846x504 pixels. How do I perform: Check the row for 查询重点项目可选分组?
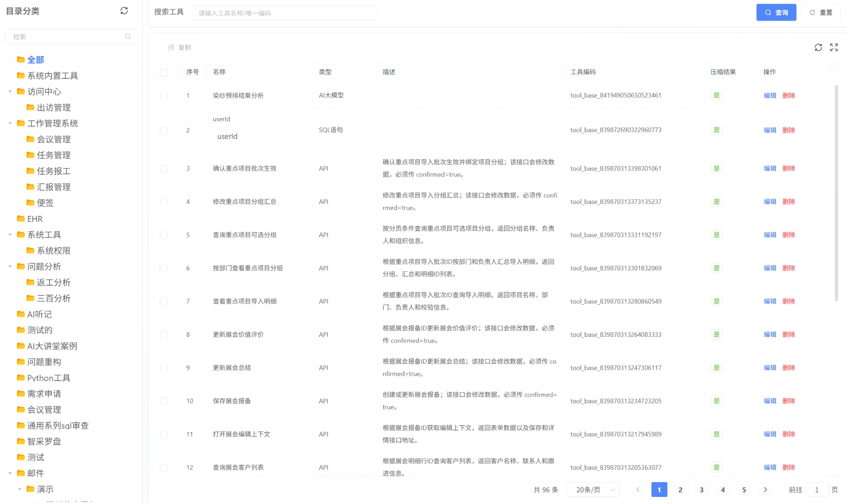pyautogui.click(x=164, y=235)
